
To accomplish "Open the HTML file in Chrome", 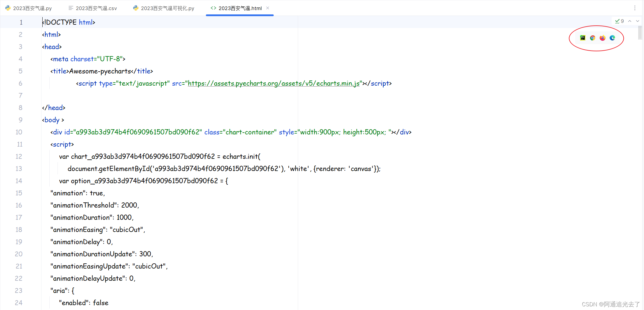I will (x=593, y=38).
